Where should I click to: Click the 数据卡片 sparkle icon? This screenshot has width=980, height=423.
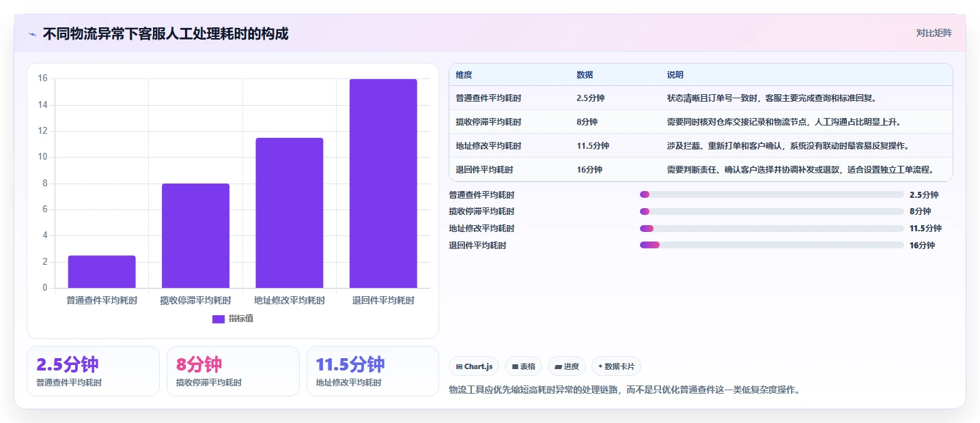600,366
